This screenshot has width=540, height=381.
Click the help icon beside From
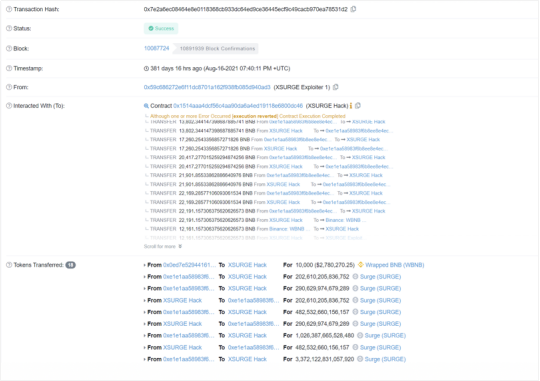click(x=9, y=87)
